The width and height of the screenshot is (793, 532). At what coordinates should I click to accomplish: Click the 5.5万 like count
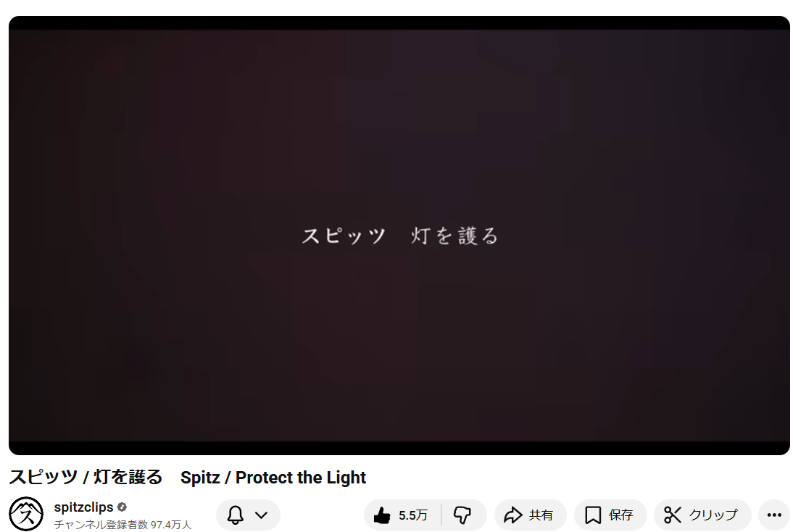point(412,515)
